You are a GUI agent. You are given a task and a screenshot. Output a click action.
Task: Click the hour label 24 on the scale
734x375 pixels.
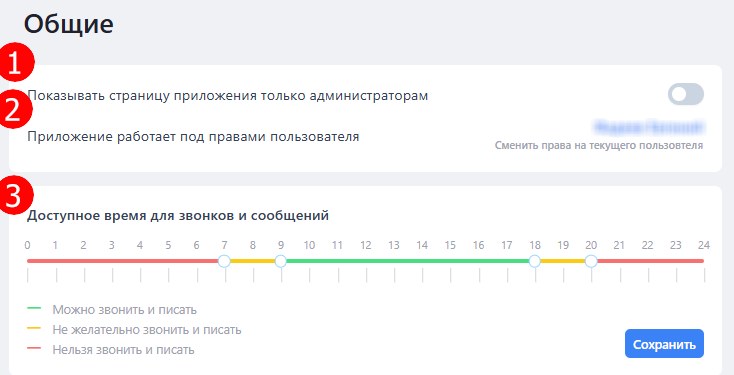click(704, 245)
